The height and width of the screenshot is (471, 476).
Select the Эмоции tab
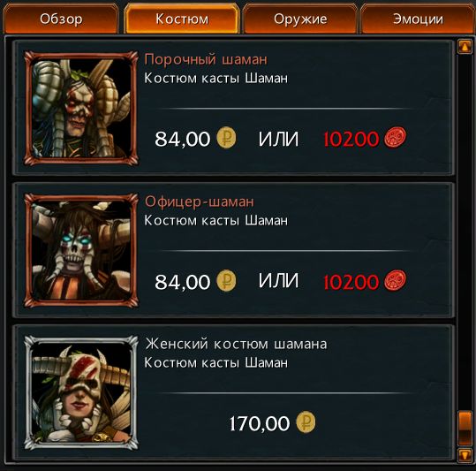pyautogui.click(x=418, y=19)
